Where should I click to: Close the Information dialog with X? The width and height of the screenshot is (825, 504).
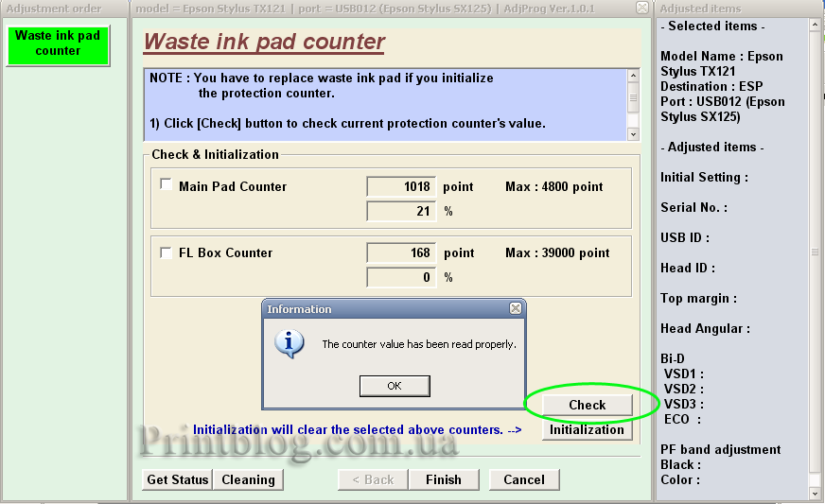[515, 308]
